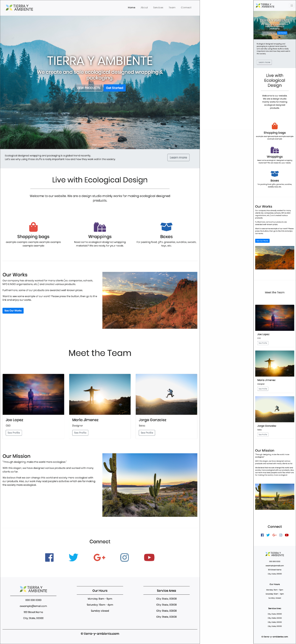Open the Team link in the navigation bar
296x644 pixels.
click(172, 8)
